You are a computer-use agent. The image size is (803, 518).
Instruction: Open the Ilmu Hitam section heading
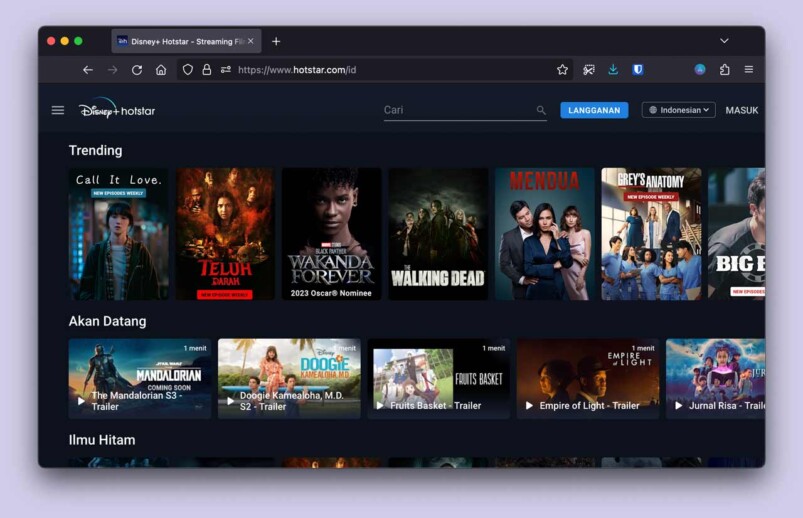point(102,440)
